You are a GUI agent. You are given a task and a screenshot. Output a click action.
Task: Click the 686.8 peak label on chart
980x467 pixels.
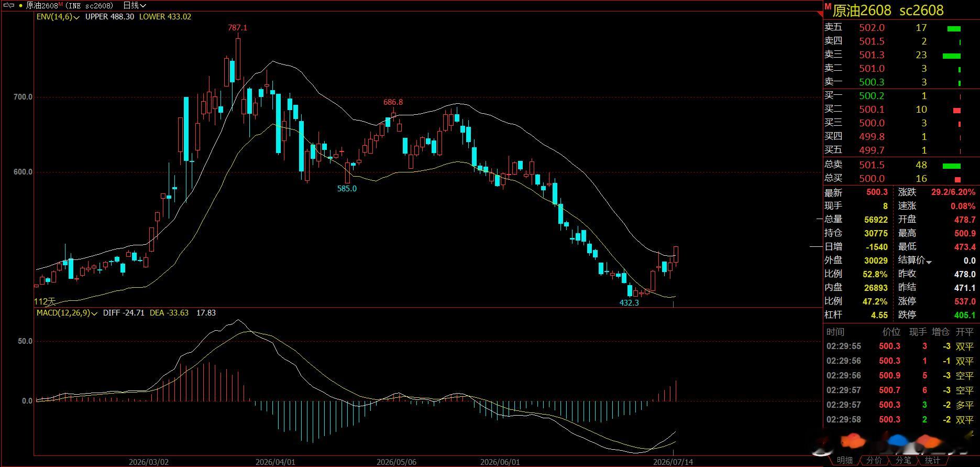[393, 102]
